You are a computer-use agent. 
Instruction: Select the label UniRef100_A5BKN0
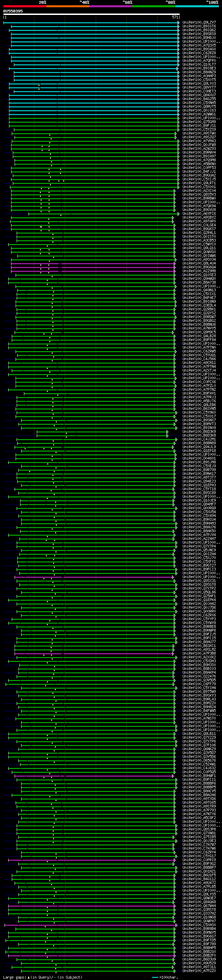point(199,164)
